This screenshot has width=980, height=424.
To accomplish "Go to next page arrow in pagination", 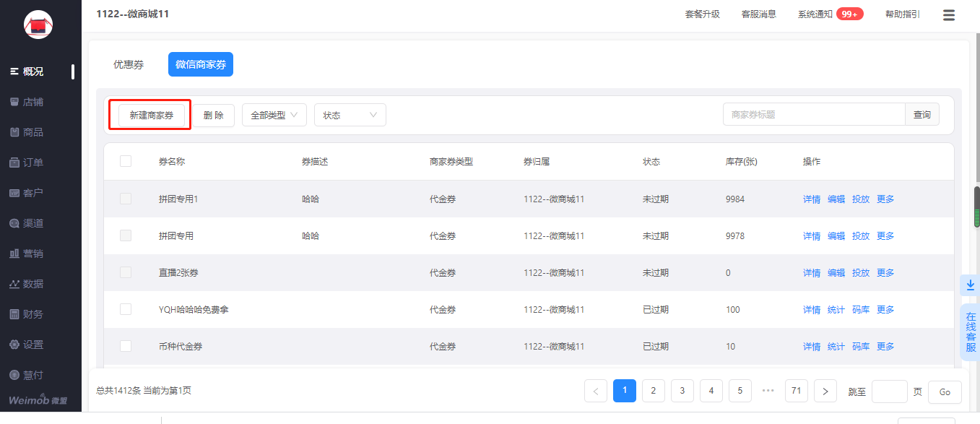I will click(x=825, y=391).
